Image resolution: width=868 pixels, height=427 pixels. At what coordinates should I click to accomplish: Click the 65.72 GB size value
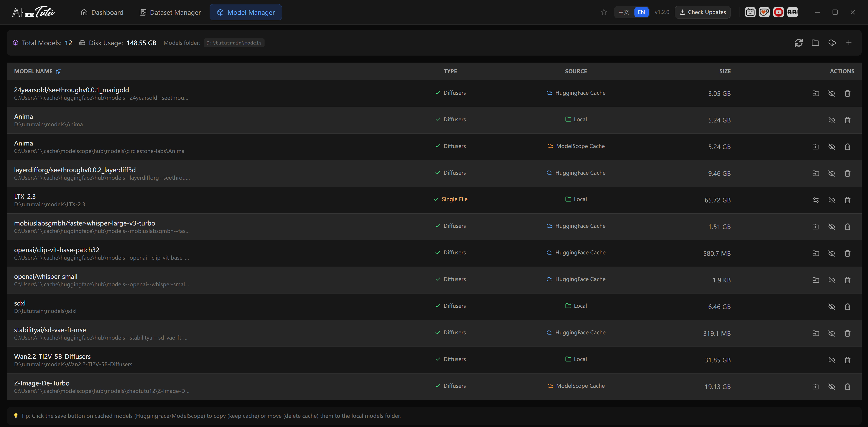717,200
